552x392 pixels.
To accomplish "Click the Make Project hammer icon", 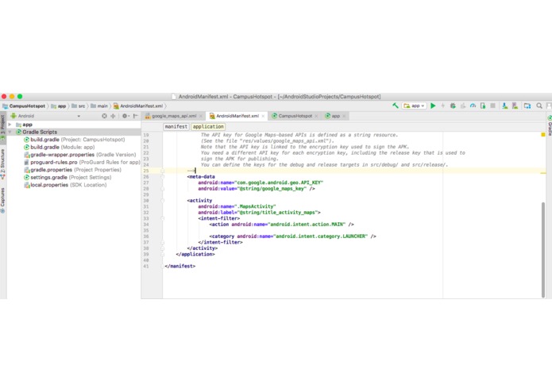I will click(x=396, y=106).
